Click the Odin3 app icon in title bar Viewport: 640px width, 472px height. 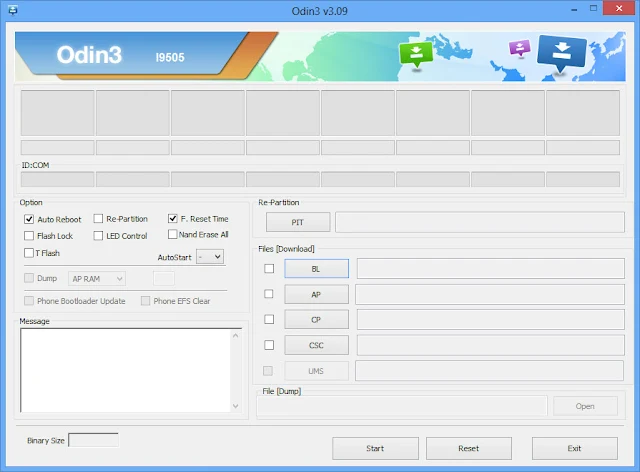(x=13, y=10)
